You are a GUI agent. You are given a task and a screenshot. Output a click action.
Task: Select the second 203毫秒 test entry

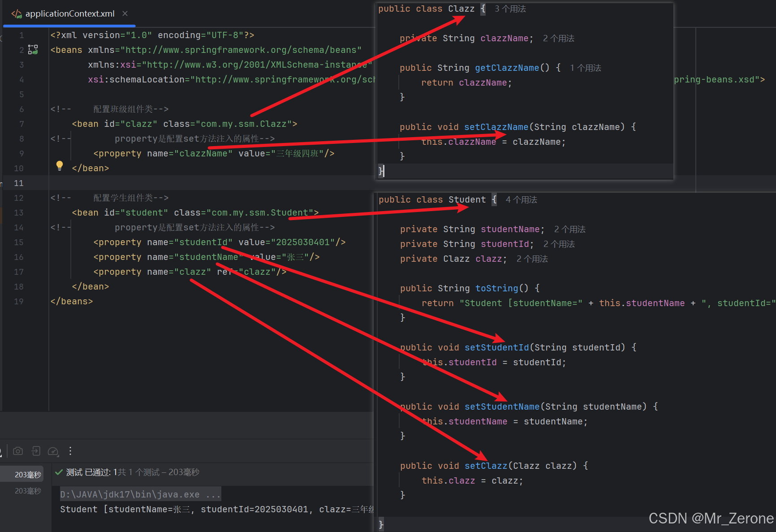pyautogui.click(x=28, y=490)
